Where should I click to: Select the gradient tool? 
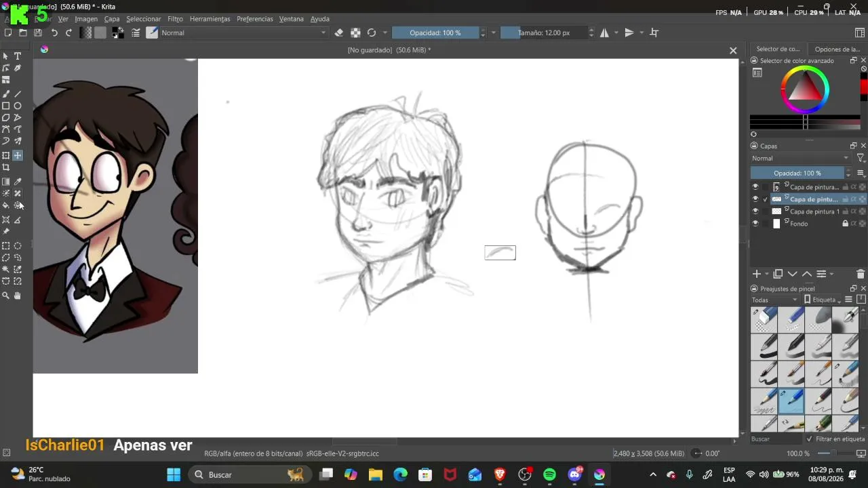click(x=6, y=182)
